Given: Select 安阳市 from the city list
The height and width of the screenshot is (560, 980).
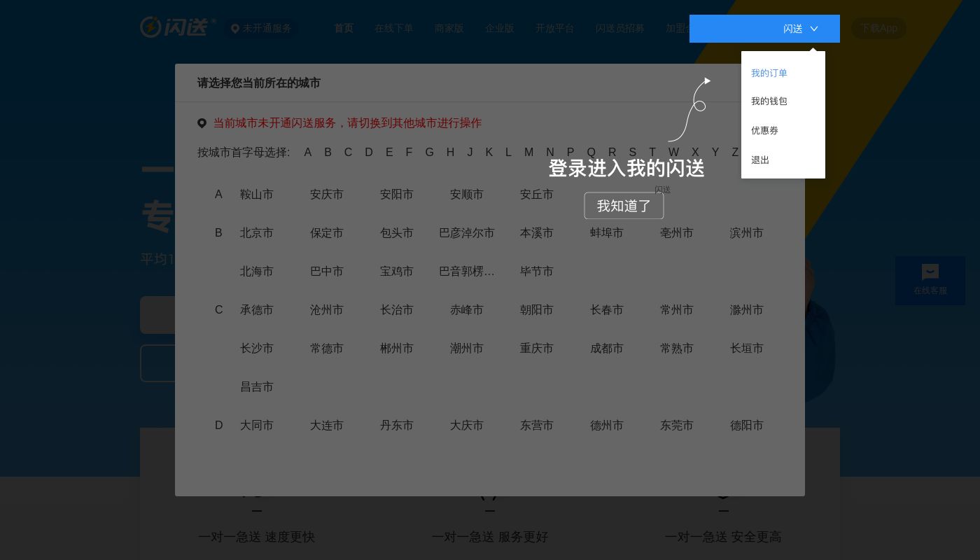Looking at the screenshot, I should 397,195.
